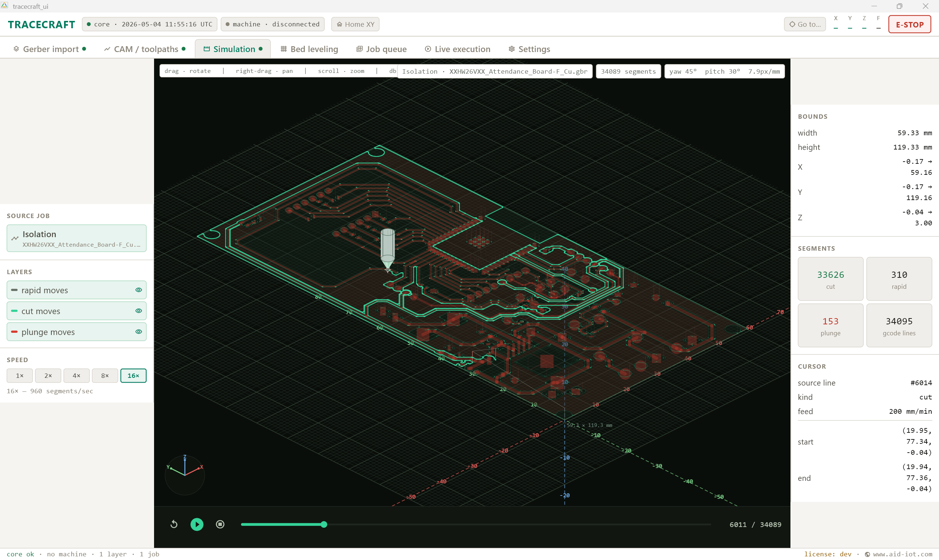The height and width of the screenshot is (560, 939).
Task: Hit the E-STOP emergency button
Action: [x=910, y=24]
